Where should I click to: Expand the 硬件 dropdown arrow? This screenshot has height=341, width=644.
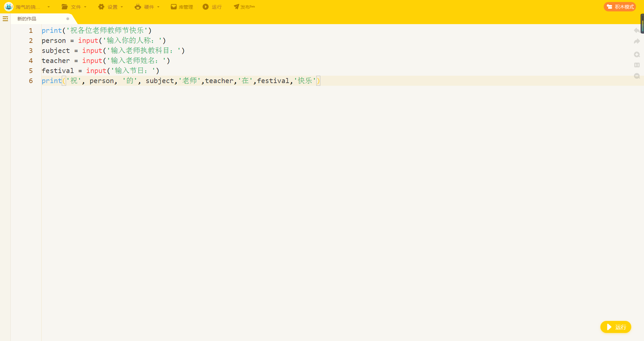point(158,7)
